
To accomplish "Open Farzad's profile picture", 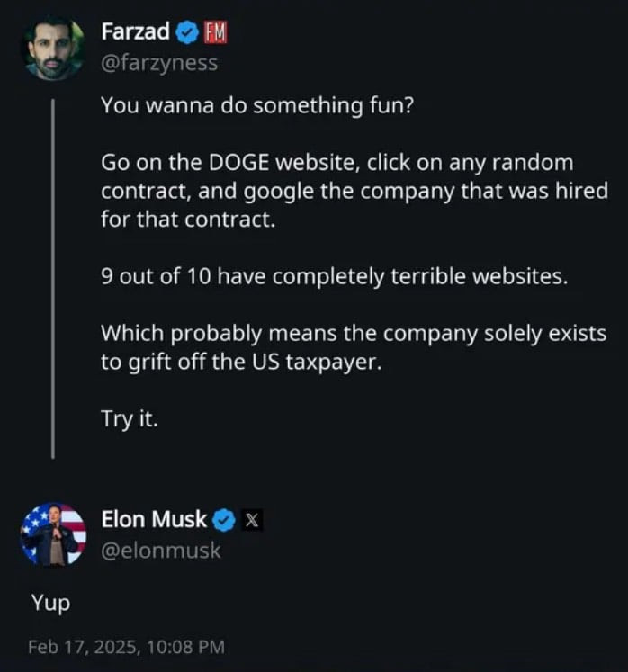I will (53, 48).
